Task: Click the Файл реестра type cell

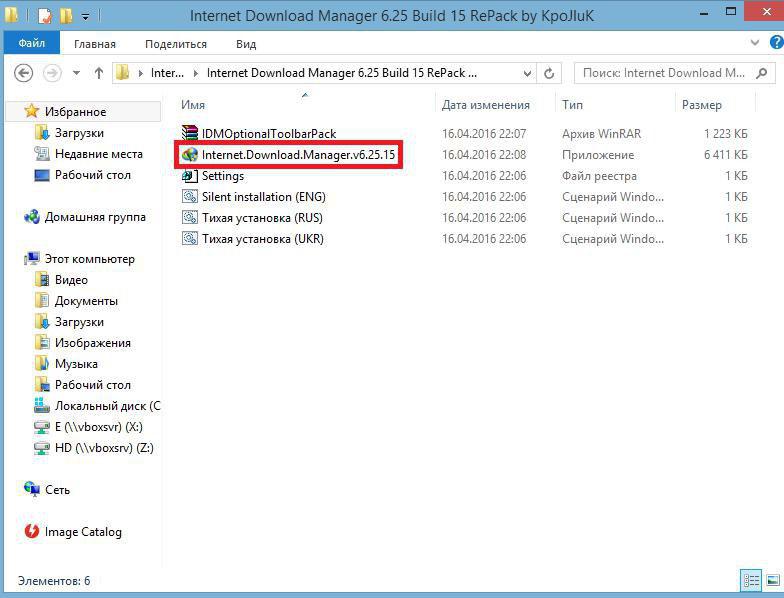Action: pyautogui.click(x=600, y=176)
